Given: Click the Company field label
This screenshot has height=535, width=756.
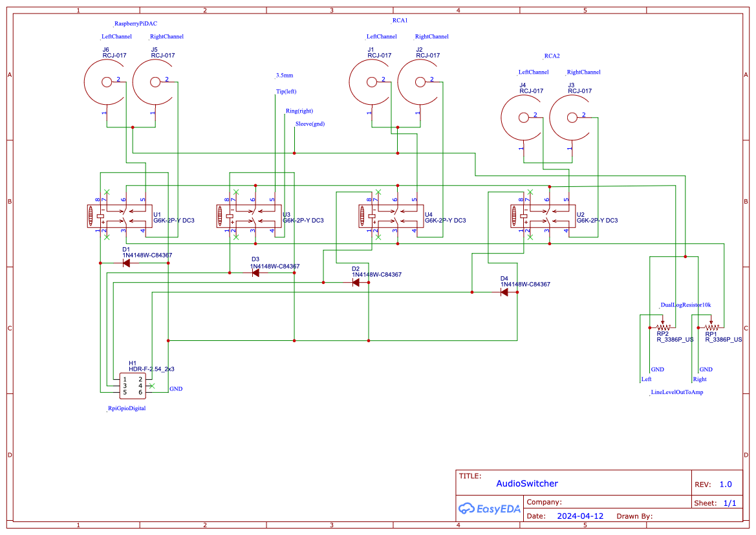Looking at the screenshot, I should click(544, 502).
